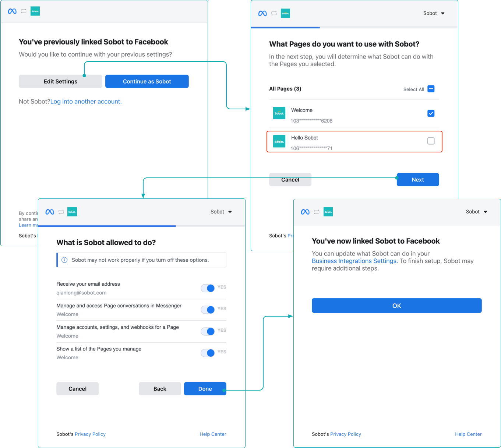Open Privacy Policy in the 'allowed to do' dialog
Viewport: 501px width, 448px height.
pos(90,434)
